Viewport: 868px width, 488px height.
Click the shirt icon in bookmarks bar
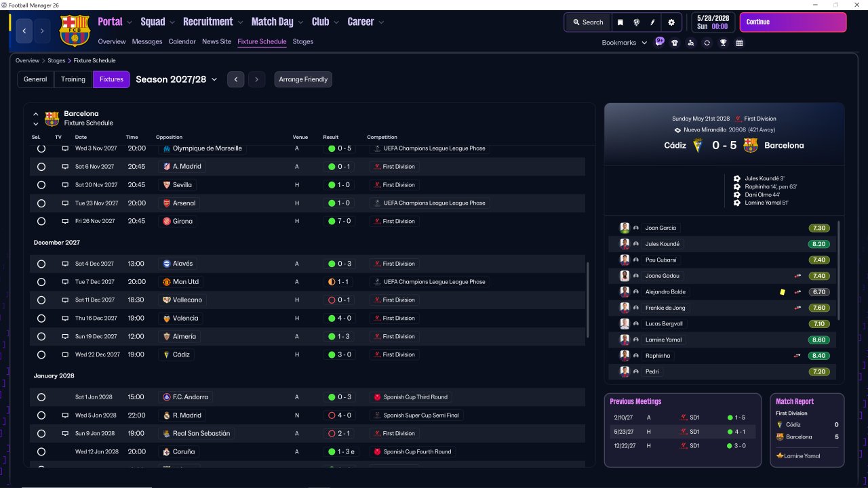675,43
